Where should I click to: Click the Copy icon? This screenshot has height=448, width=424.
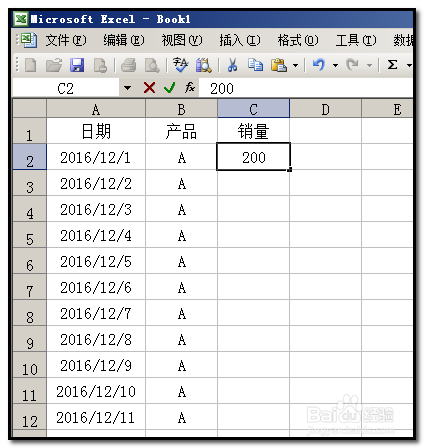coord(255,65)
